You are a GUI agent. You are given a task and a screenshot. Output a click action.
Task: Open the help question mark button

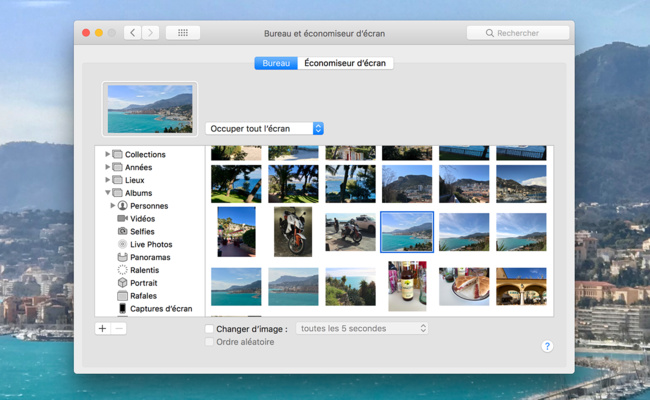(547, 346)
